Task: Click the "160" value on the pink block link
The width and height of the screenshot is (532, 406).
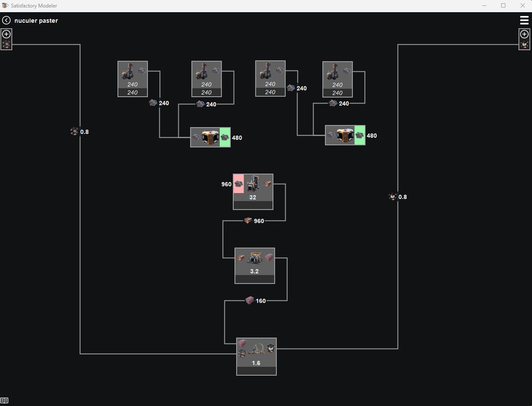Action: [261, 301]
